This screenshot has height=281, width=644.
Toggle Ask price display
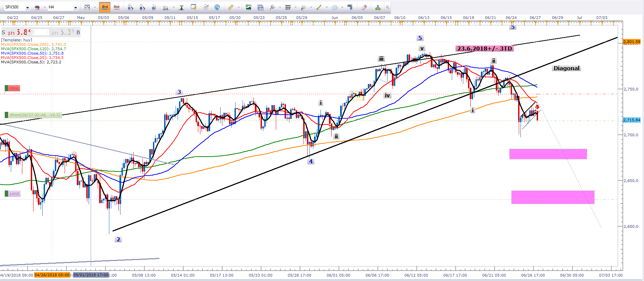pyautogui.click(x=117, y=7)
